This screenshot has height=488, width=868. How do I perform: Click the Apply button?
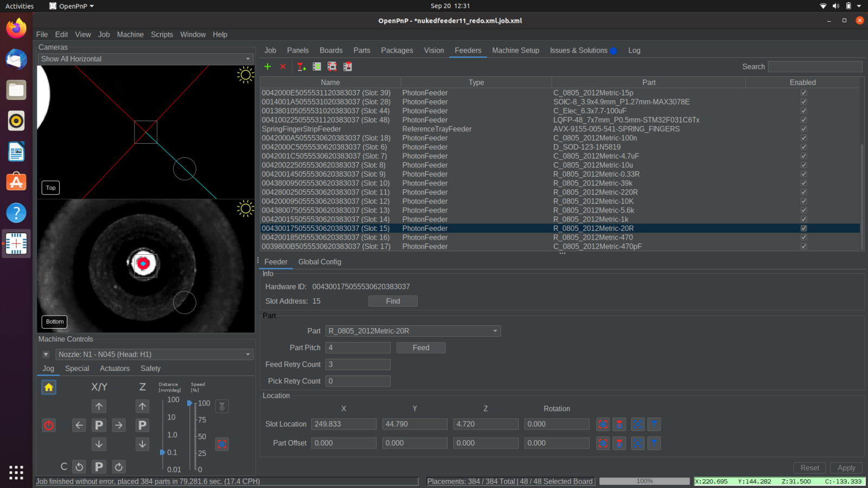(846, 468)
